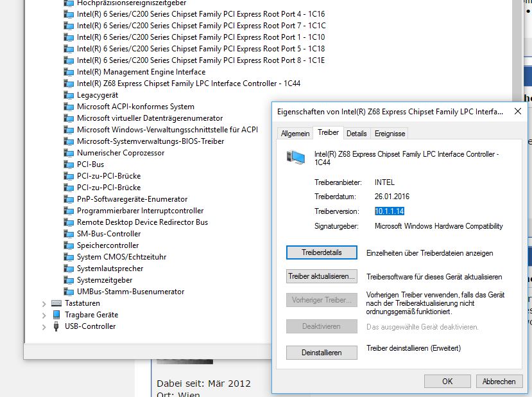Click 'Treibersoftware für dieses Gerät aktualisieren' text
532x397 pixels.
(434, 277)
